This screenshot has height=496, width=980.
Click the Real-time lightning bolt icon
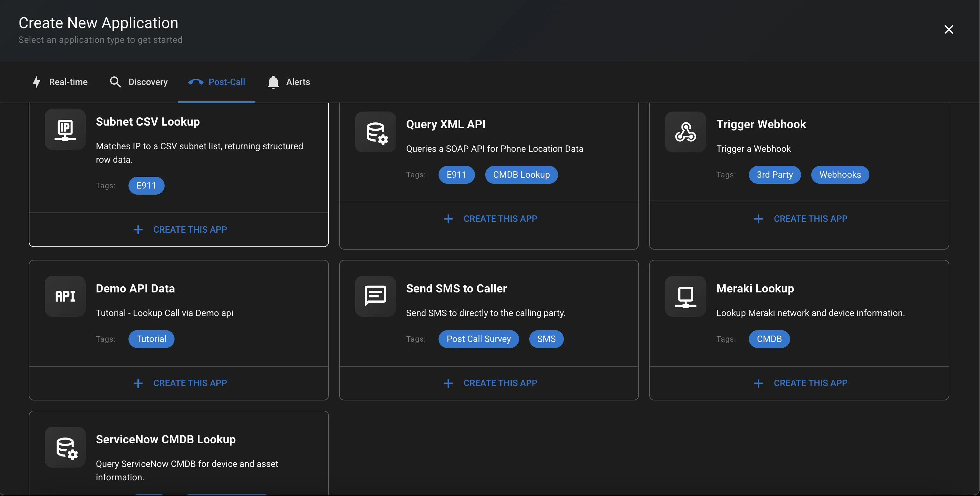tap(36, 82)
